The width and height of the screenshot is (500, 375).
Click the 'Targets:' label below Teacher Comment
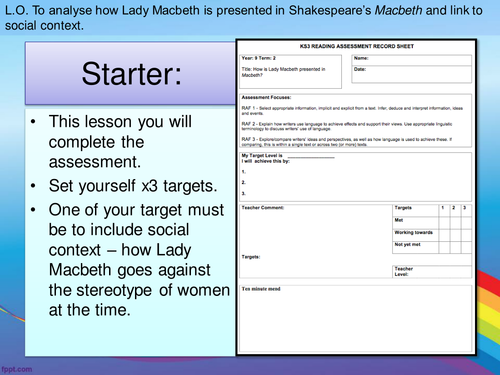click(x=251, y=257)
